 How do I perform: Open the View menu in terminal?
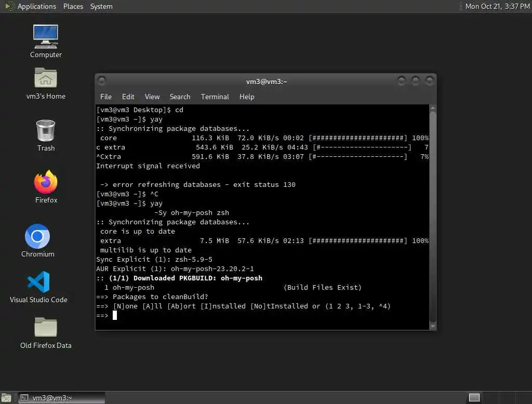pos(152,97)
